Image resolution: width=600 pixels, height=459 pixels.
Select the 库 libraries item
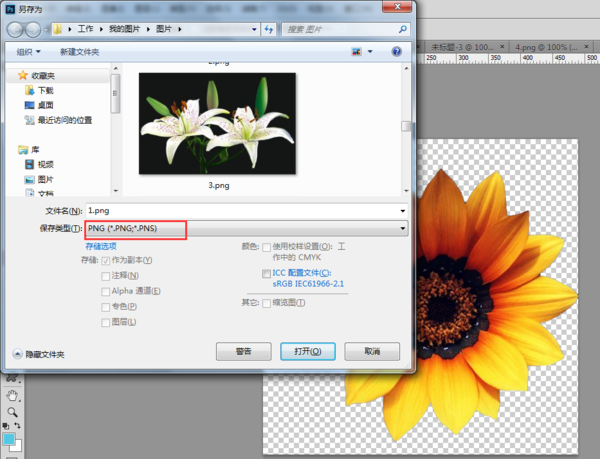coord(29,150)
